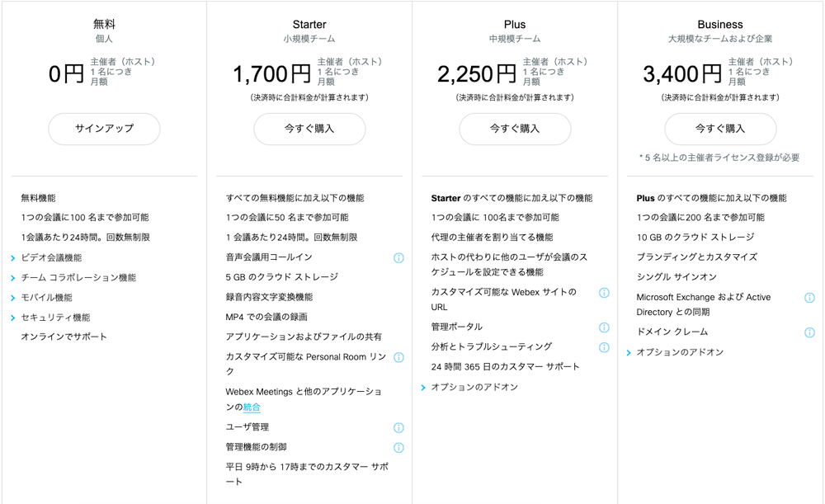Click info icon beside 音声会議用コールイン
Screen dimensions: 825x504
398,258
